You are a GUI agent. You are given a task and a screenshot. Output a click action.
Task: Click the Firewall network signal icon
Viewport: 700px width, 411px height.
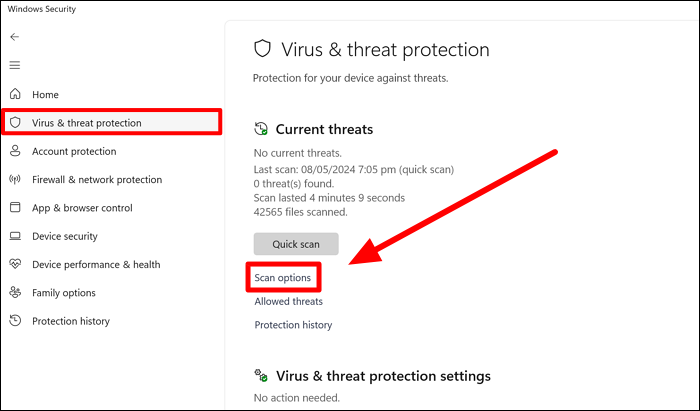click(x=15, y=180)
